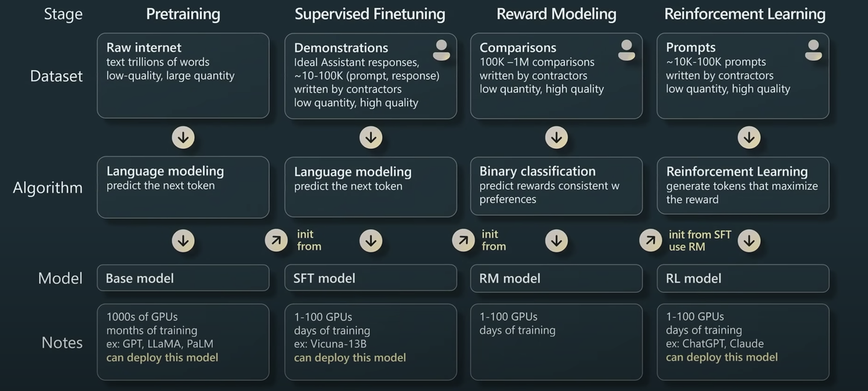This screenshot has height=391, width=868.
Task: Click the person icon in the Prompts box
Action: (813, 50)
